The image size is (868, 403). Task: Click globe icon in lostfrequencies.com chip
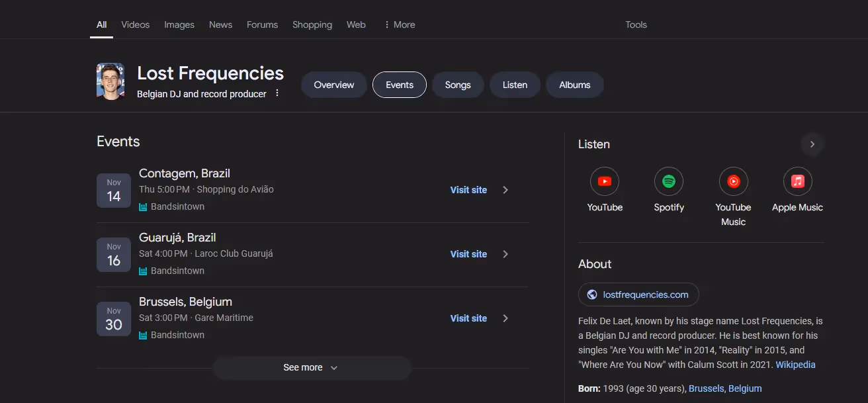[592, 294]
